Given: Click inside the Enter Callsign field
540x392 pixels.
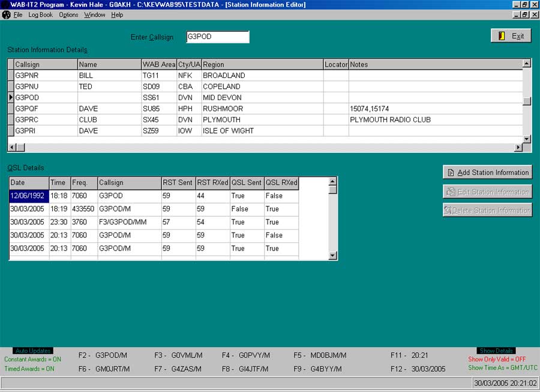Looking at the screenshot, I should [217, 37].
